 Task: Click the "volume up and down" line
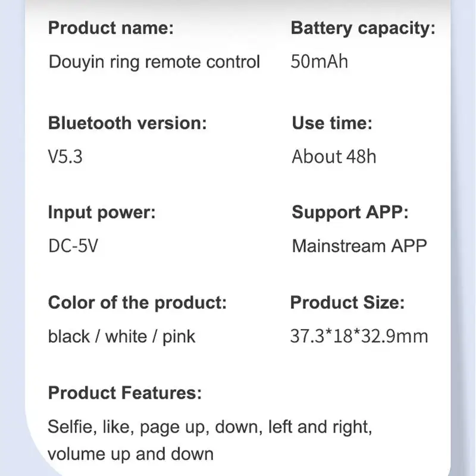[x=130, y=455]
